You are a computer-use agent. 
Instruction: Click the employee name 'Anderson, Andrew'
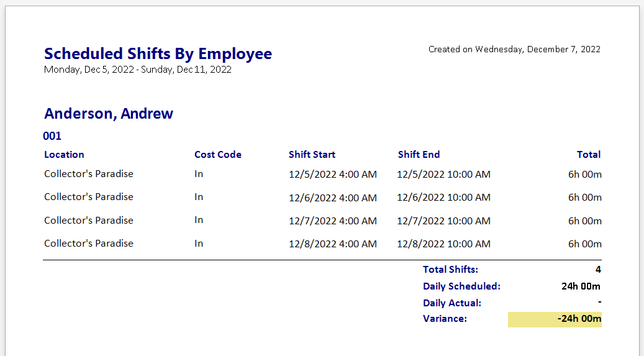coord(109,114)
